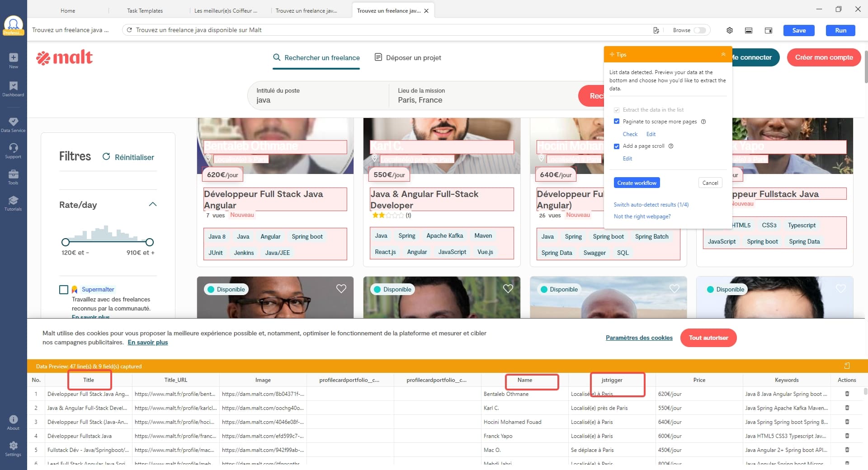Screen dimensions: 868x470
Task: Click the Extract the data in the list checkbox
Action: [617, 110]
